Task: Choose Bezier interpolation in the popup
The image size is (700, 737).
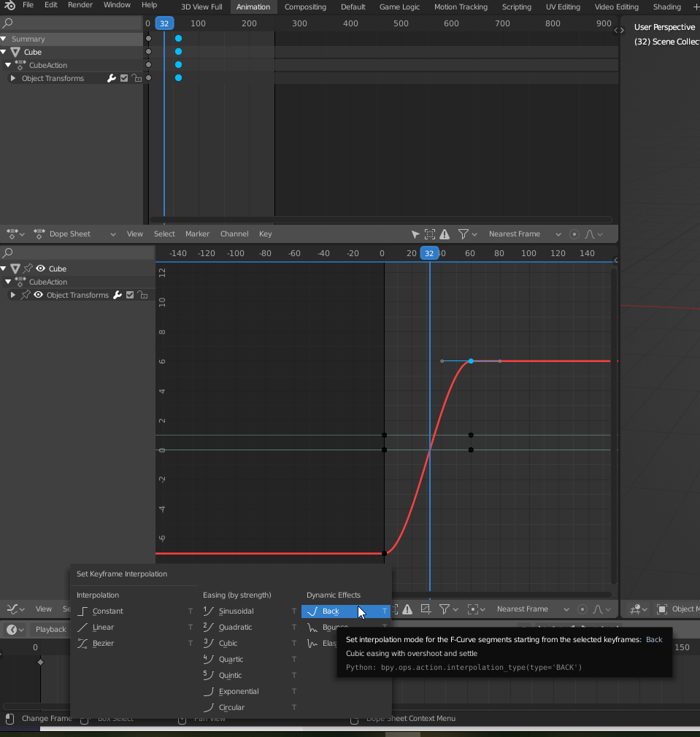Action: click(x=103, y=644)
